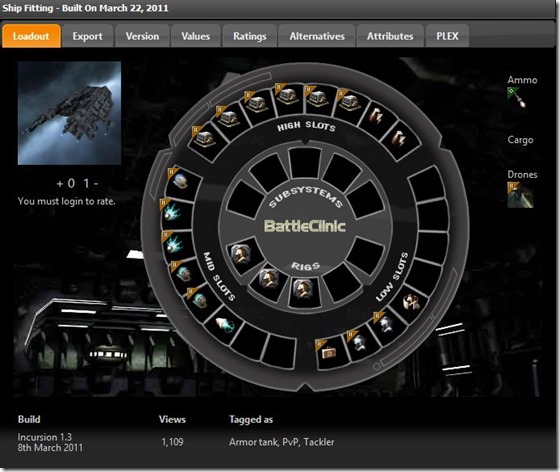Switch to the Export tab
Image resolution: width=560 pixels, height=472 pixels.
[x=87, y=36]
